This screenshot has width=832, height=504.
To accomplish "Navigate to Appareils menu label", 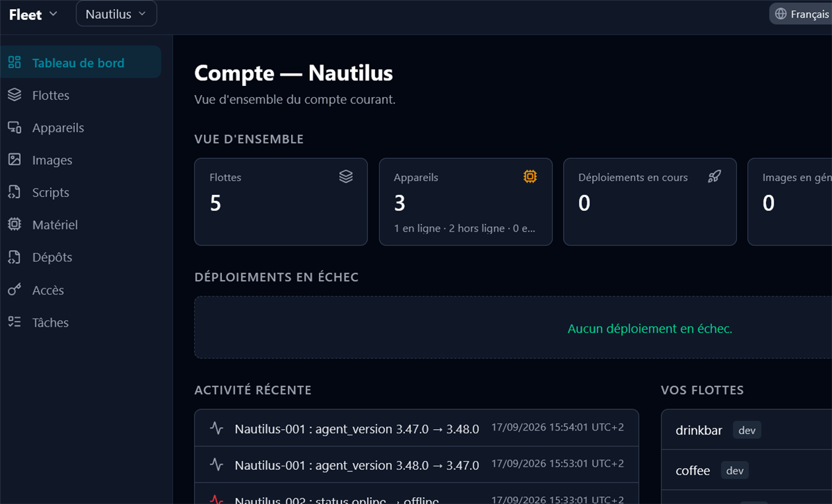I will click(58, 128).
